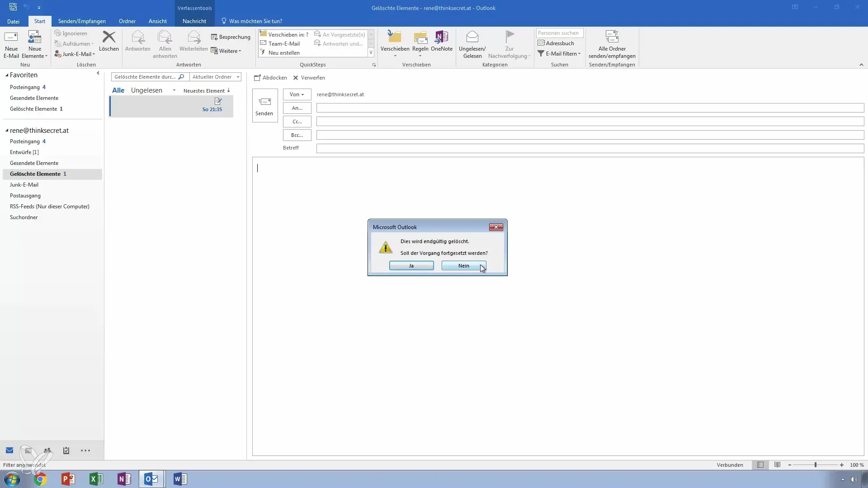Click the navigation options ellipsis
868x488 pixels.
[85, 450]
